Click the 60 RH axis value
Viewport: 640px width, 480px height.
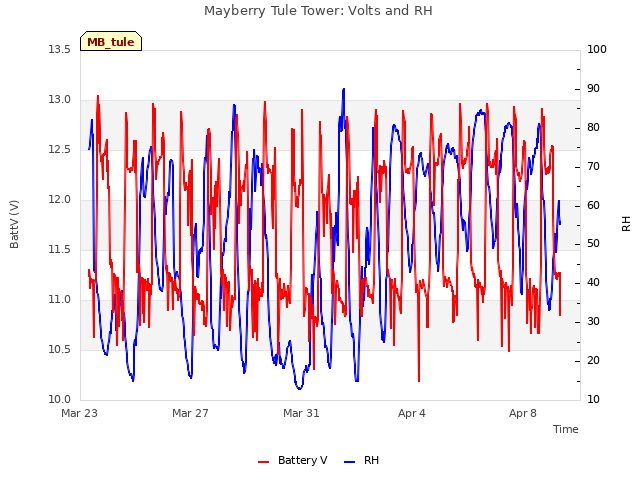click(x=593, y=205)
